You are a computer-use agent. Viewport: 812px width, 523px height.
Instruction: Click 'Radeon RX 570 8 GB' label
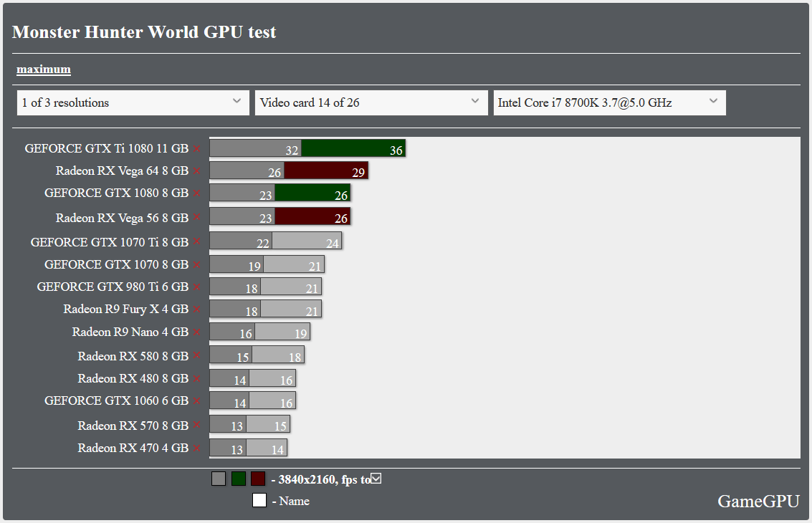point(133,426)
